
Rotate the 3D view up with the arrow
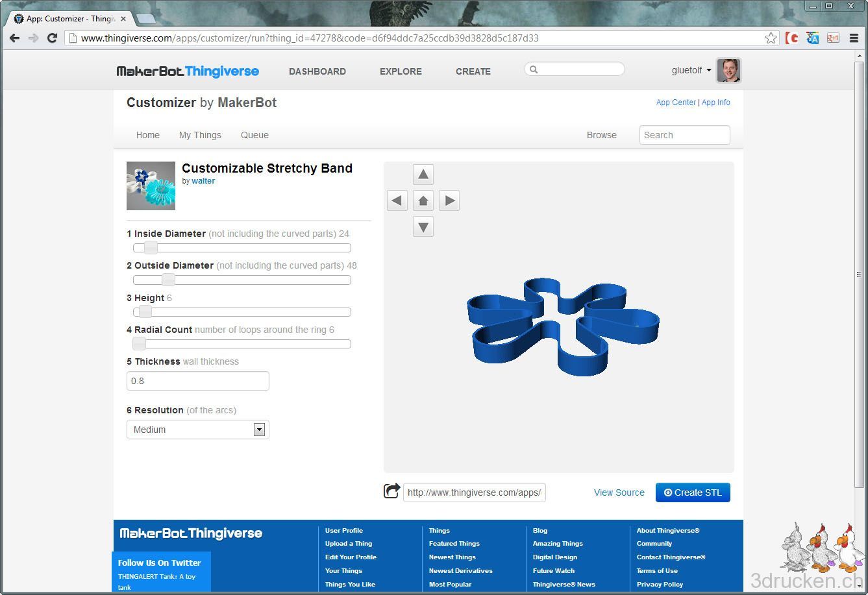tap(423, 175)
